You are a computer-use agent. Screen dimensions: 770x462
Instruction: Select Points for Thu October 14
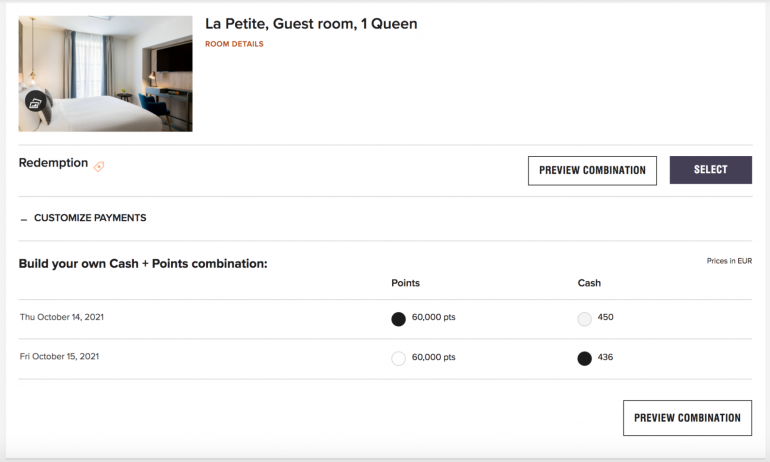point(398,319)
